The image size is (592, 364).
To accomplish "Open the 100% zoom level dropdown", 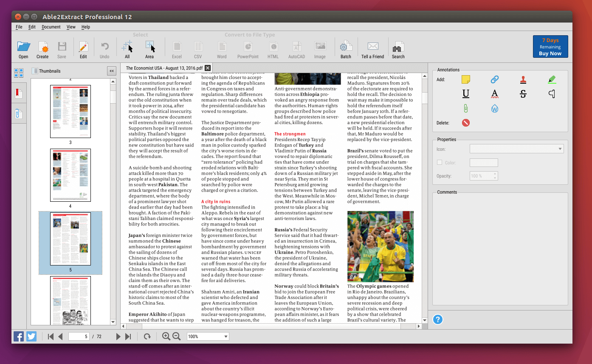I will pos(208,336).
